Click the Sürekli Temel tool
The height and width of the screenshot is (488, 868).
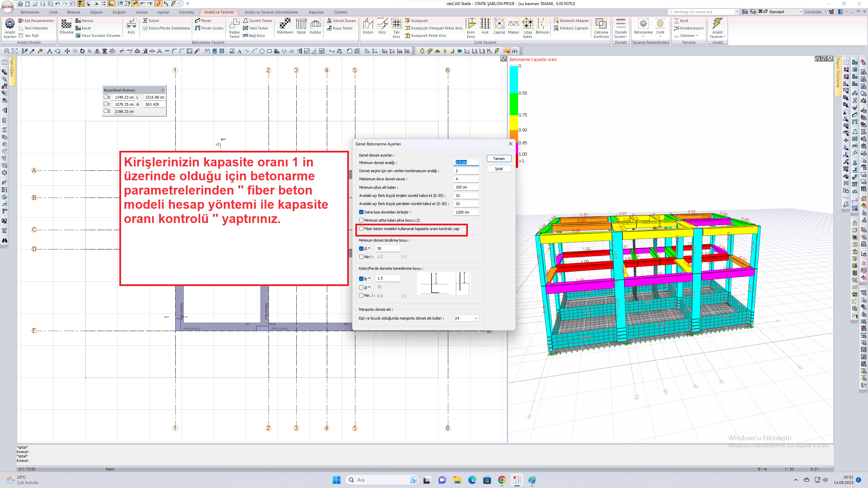click(258, 21)
